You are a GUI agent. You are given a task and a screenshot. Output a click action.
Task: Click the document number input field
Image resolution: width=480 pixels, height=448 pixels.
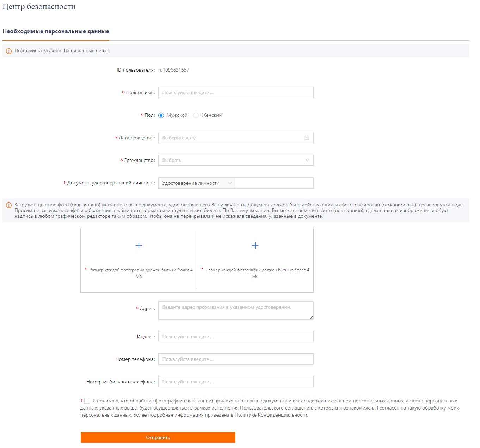click(x=275, y=183)
